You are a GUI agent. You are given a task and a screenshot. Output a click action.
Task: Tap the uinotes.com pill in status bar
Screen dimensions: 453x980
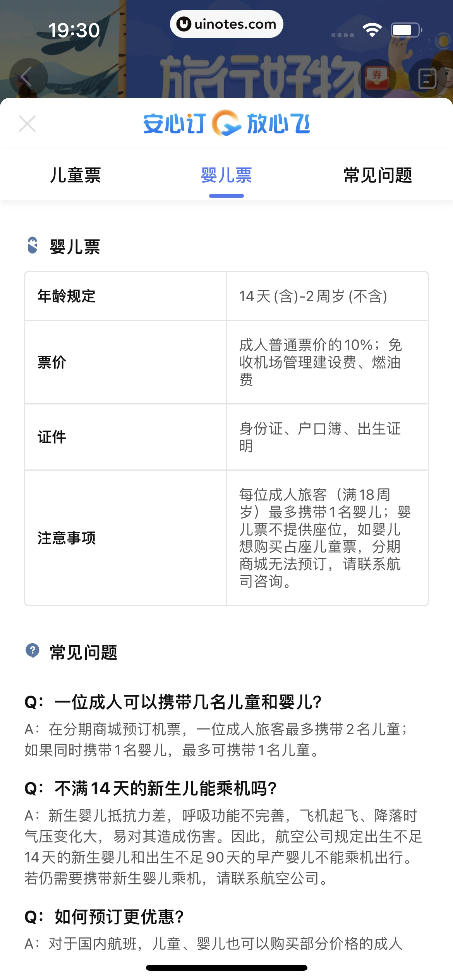pos(226,24)
